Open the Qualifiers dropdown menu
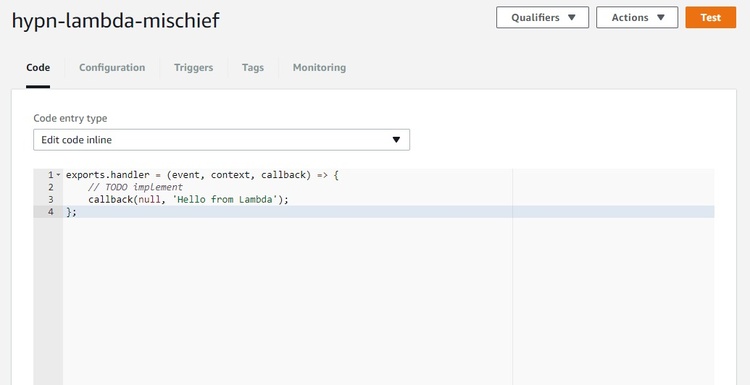 point(542,17)
